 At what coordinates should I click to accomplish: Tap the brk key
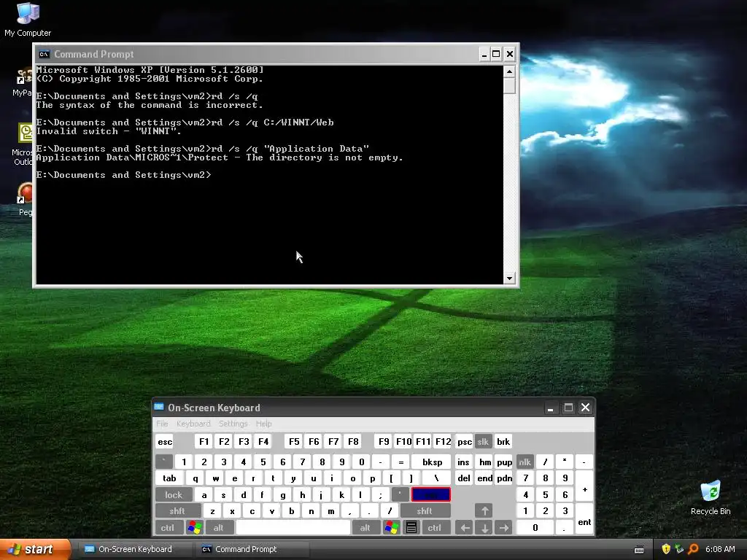point(503,442)
